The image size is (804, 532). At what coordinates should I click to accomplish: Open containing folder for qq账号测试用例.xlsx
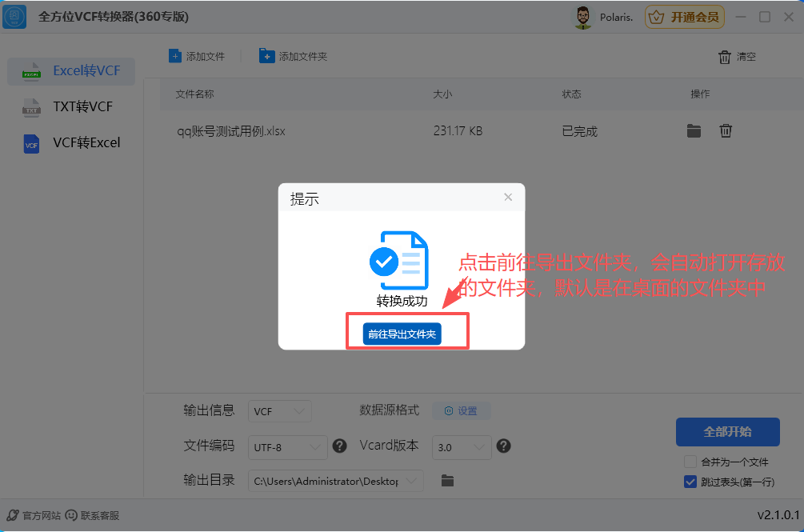tap(694, 130)
